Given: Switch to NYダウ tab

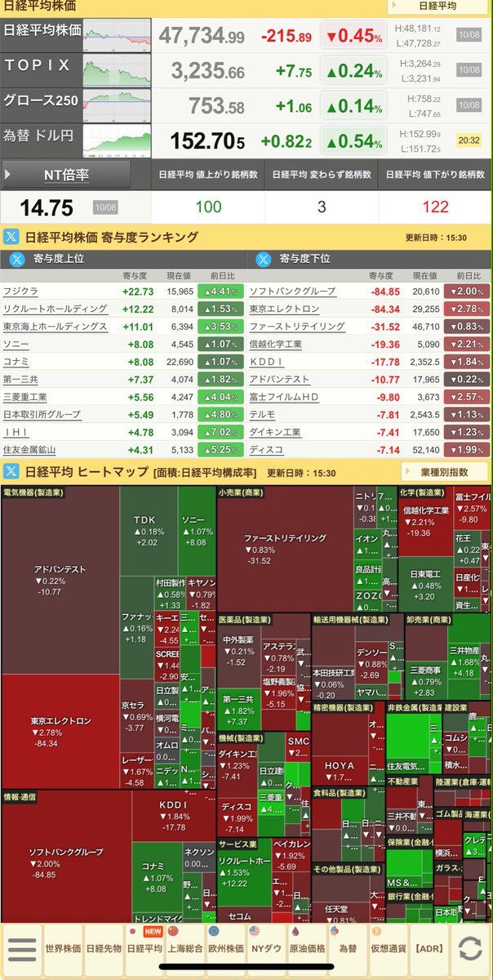Looking at the screenshot, I should (x=266, y=949).
